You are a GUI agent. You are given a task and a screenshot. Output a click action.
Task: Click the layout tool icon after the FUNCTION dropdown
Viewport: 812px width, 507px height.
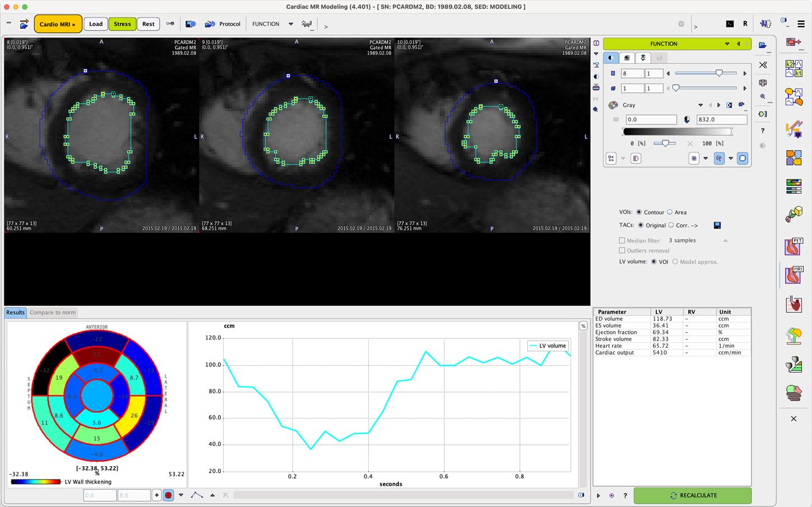307,24
